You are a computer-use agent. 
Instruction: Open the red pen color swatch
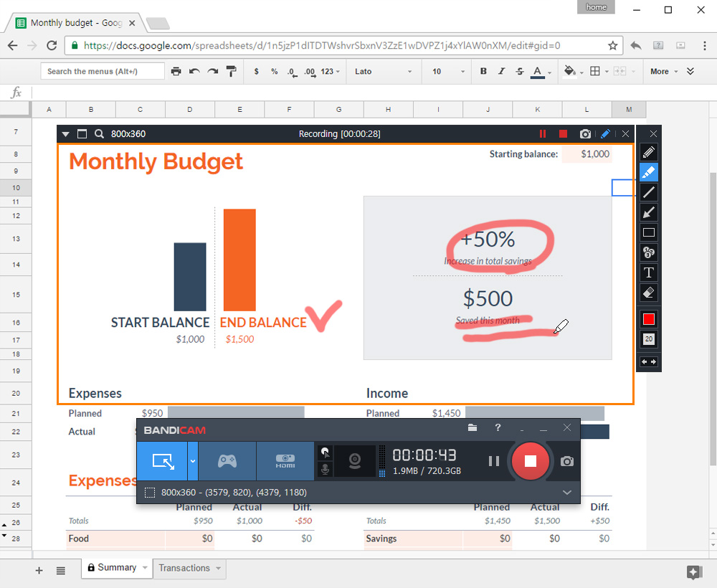648,319
